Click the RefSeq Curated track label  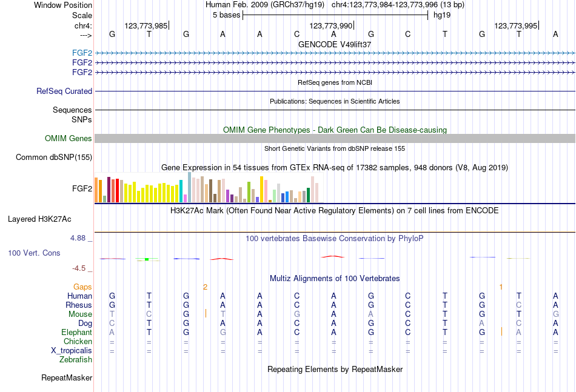click(64, 91)
